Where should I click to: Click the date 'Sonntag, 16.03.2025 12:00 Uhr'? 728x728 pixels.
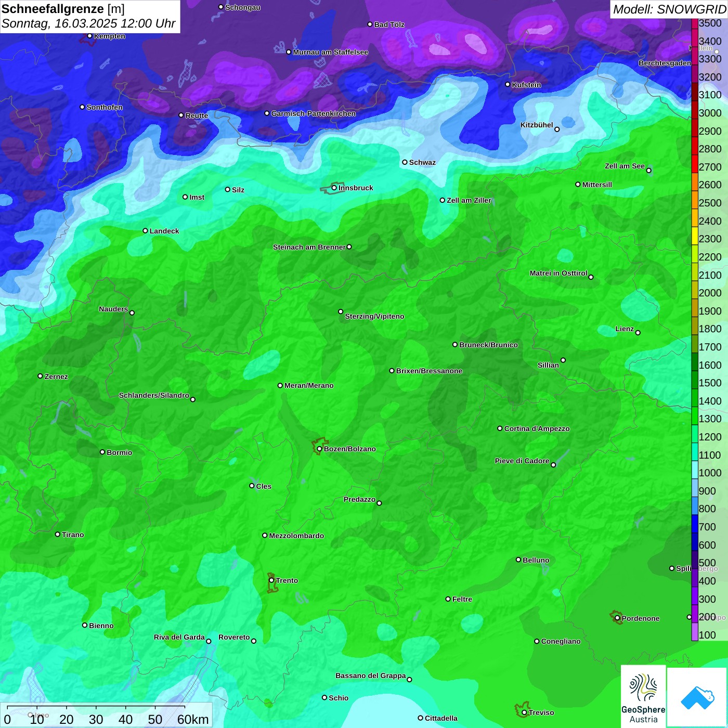pyautogui.click(x=89, y=23)
